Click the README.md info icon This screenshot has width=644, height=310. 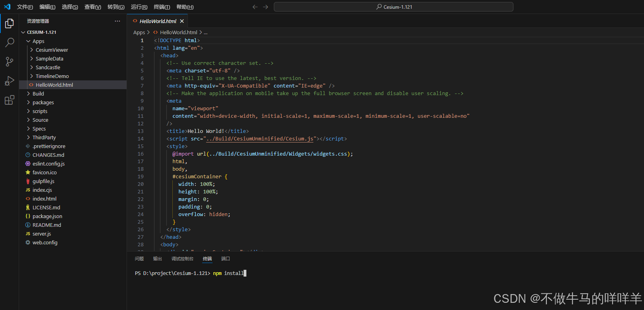[x=28, y=225]
